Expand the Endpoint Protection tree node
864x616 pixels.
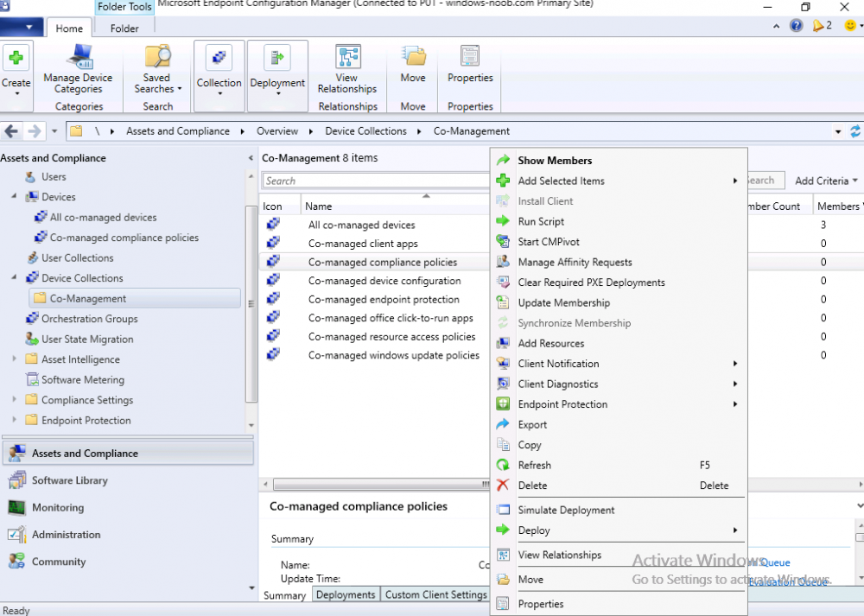point(14,420)
